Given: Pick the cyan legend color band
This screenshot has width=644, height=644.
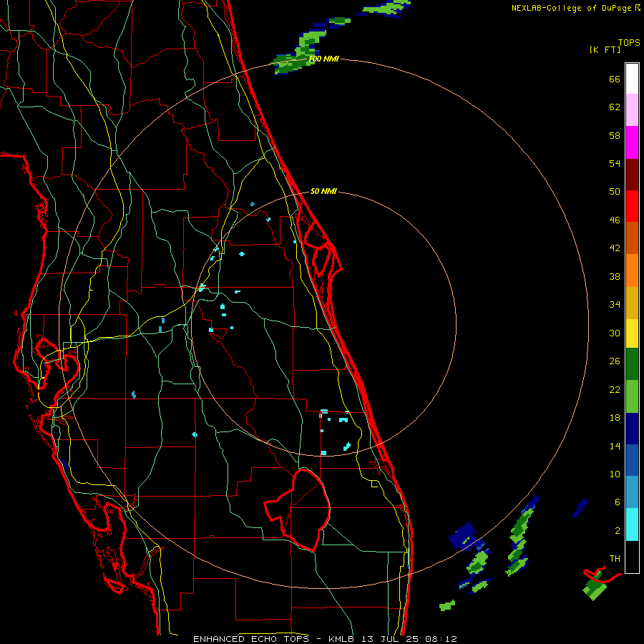Looking at the screenshot, I should click(632, 525).
